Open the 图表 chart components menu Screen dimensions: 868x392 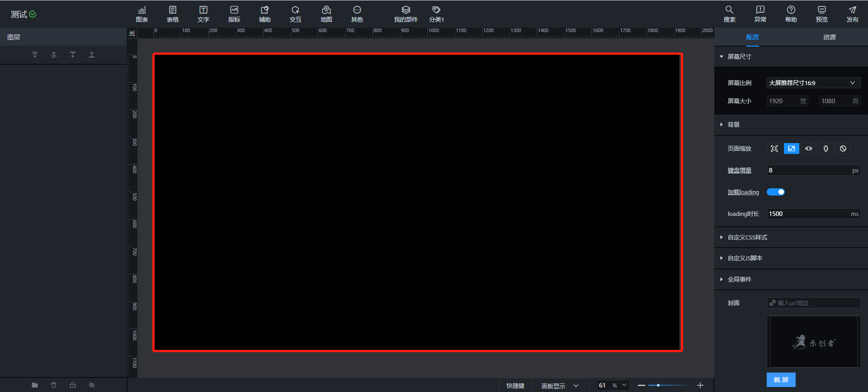142,14
